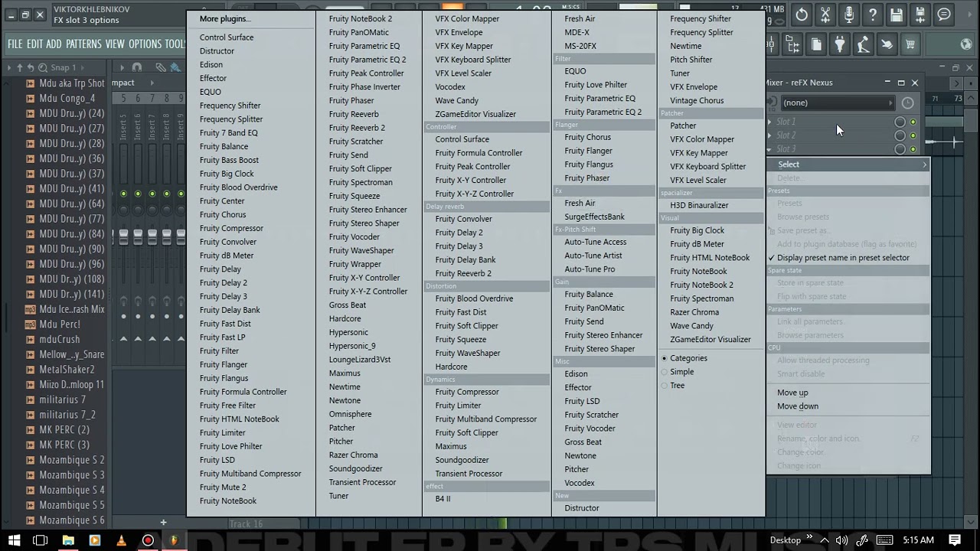Toggle Slot 1 enable green LED
Viewport: 980px width, 551px height.
pos(913,122)
